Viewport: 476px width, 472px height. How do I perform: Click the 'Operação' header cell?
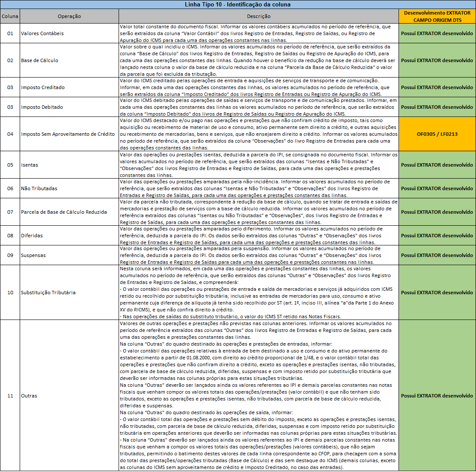click(69, 16)
